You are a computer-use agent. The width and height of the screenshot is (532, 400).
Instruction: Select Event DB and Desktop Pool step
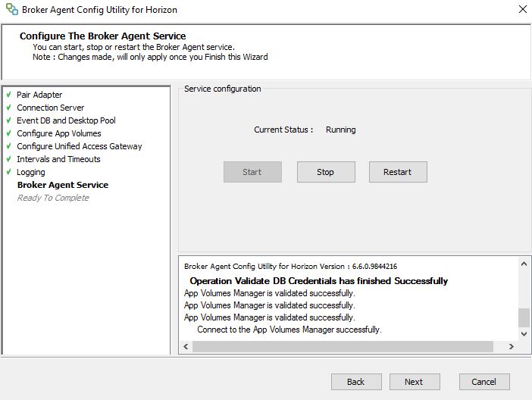(x=66, y=120)
